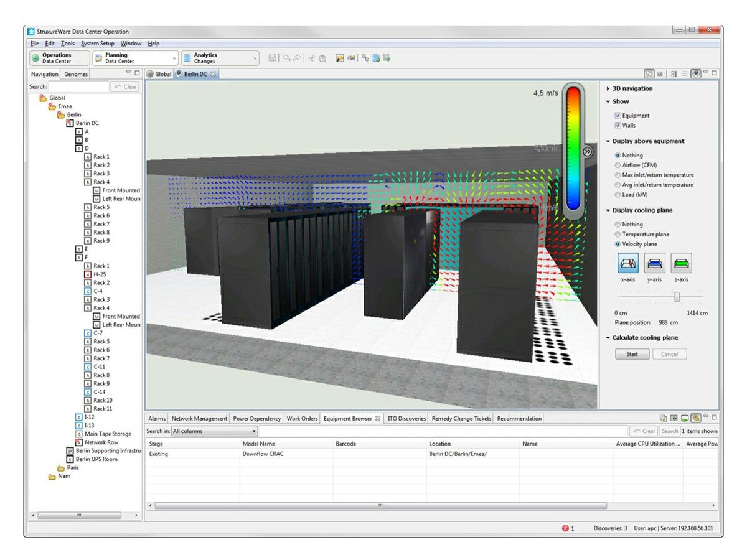Click the link chain icon in toolbar
This screenshot has width=747, height=560.
click(x=365, y=58)
